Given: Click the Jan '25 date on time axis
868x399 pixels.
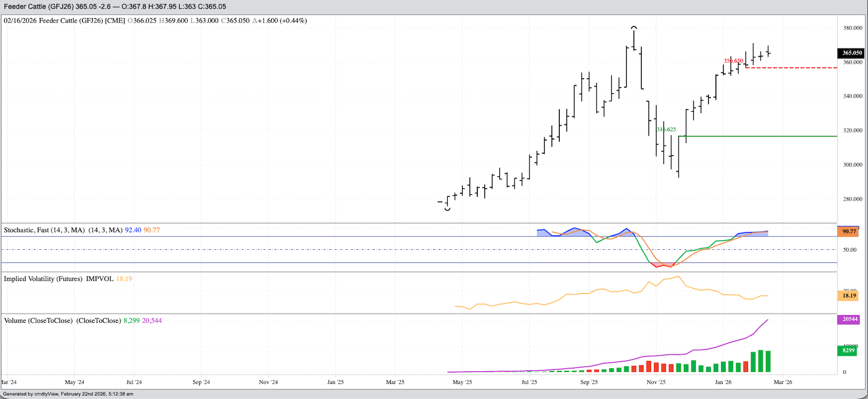Looking at the screenshot, I should 335,382.
